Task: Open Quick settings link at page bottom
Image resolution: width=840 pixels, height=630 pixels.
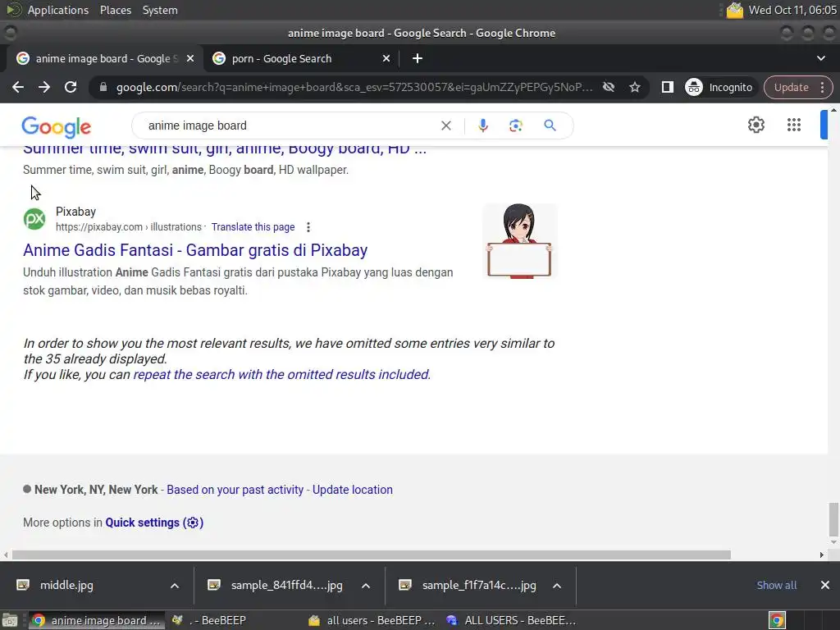Action: (x=154, y=523)
